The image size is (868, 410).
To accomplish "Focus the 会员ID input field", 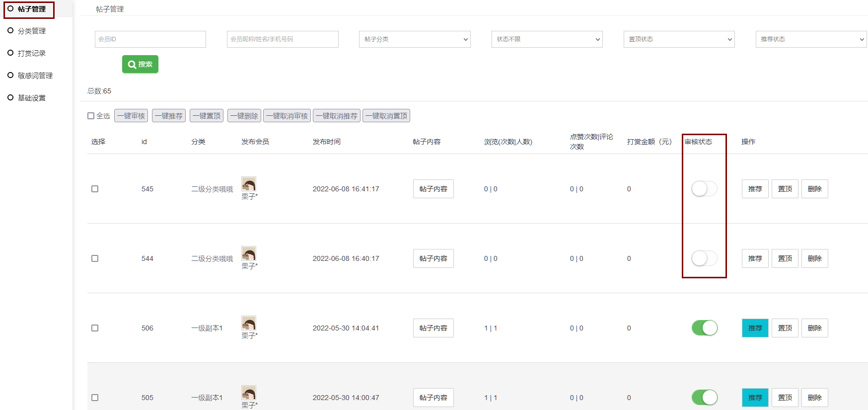I will (150, 39).
